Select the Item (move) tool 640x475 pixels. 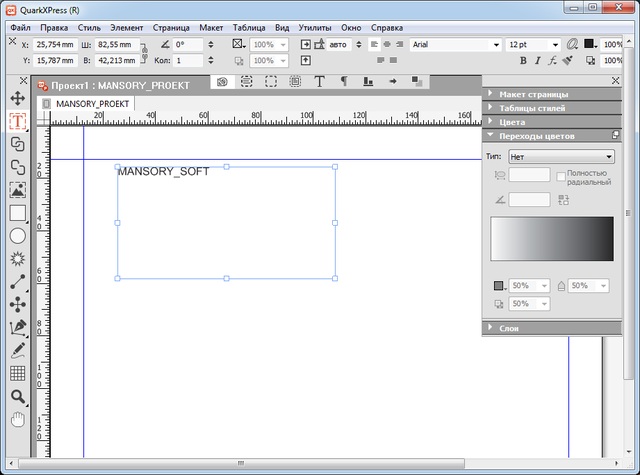point(17,98)
